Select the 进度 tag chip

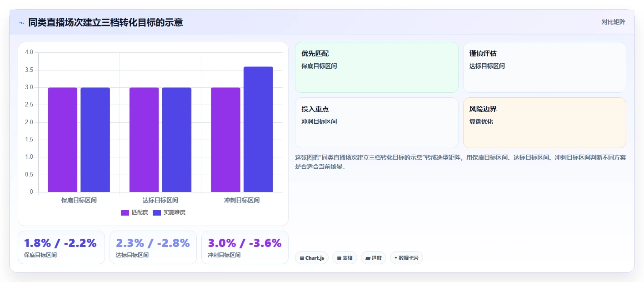click(374, 258)
